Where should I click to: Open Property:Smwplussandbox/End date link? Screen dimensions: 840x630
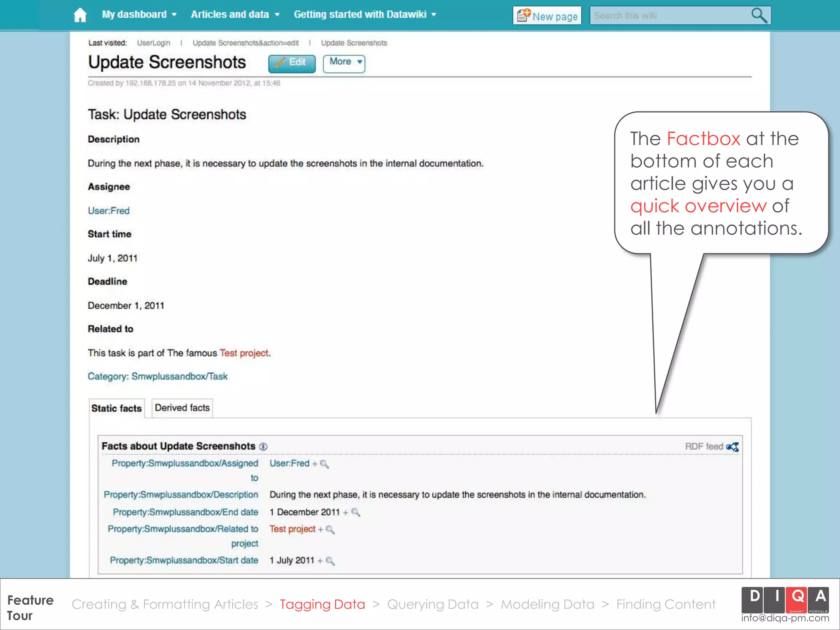pos(185,512)
